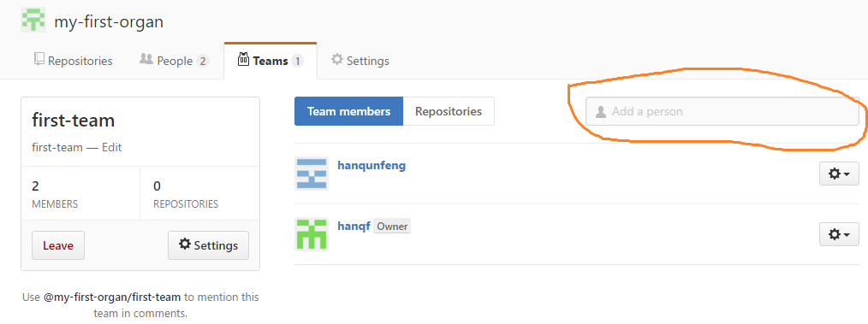
Task: Switch to Team members view
Action: pyautogui.click(x=348, y=111)
